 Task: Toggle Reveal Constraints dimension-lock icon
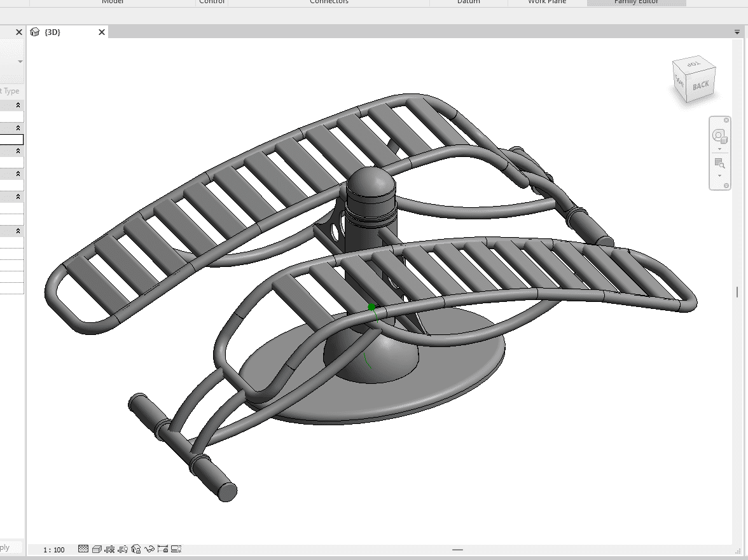pyautogui.click(x=163, y=549)
